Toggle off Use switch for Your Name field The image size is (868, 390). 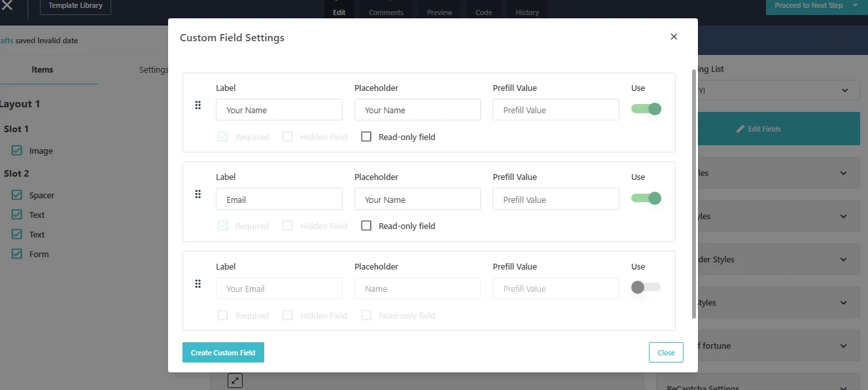click(x=646, y=109)
